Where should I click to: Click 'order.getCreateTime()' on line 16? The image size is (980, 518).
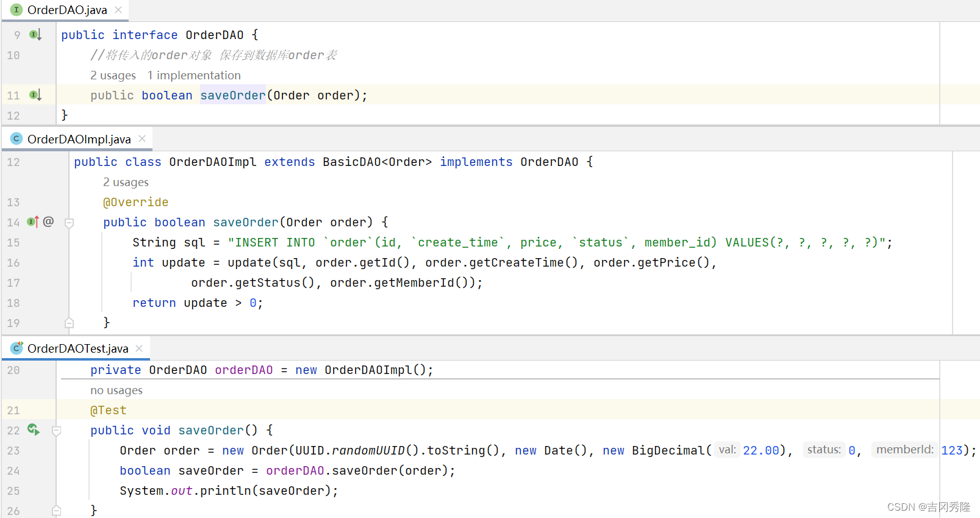tap(501, 262)
